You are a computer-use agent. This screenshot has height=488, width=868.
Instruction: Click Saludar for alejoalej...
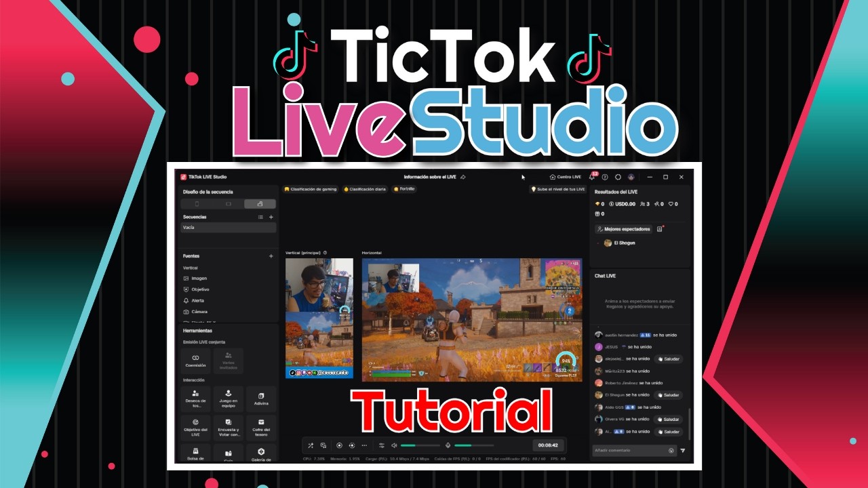click(x=668, y=359)
